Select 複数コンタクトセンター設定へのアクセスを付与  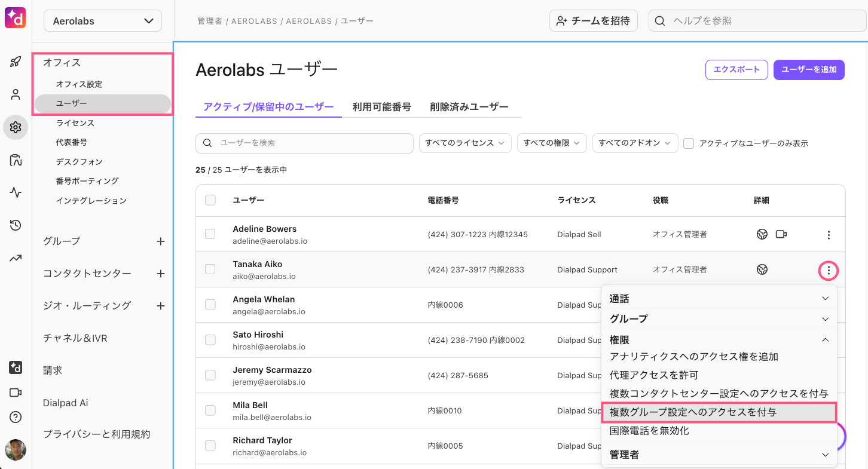click(x=719, y=394)
